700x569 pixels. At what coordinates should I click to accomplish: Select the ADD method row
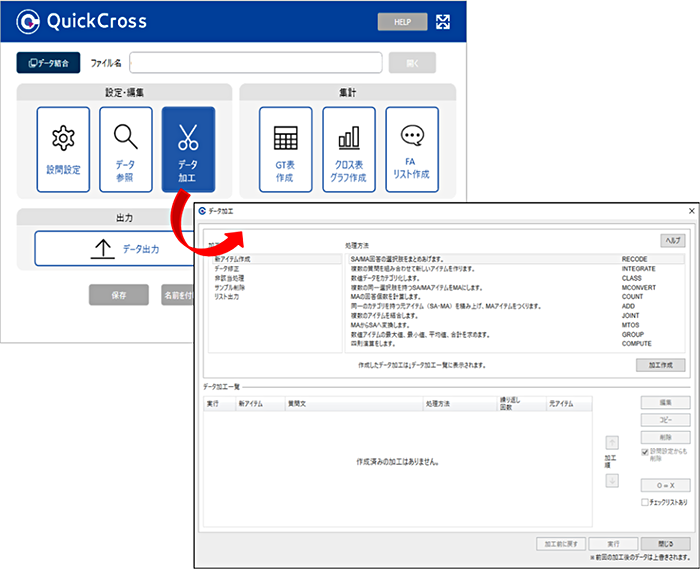tap(516, 306)
